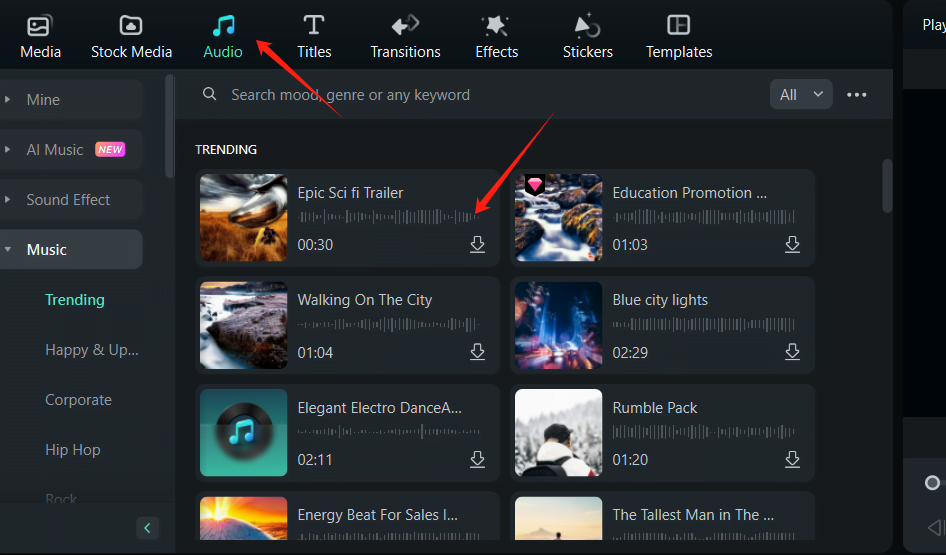Click the Walking On The City thumbnail
Viewport: 946px width, 555px height.
click(x=244, y=325)
